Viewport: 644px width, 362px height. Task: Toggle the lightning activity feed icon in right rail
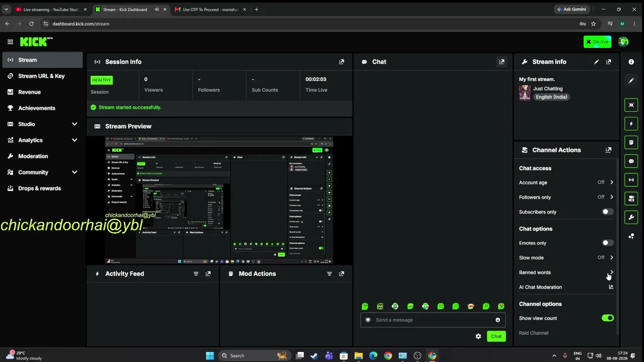(x=631, y=124)
